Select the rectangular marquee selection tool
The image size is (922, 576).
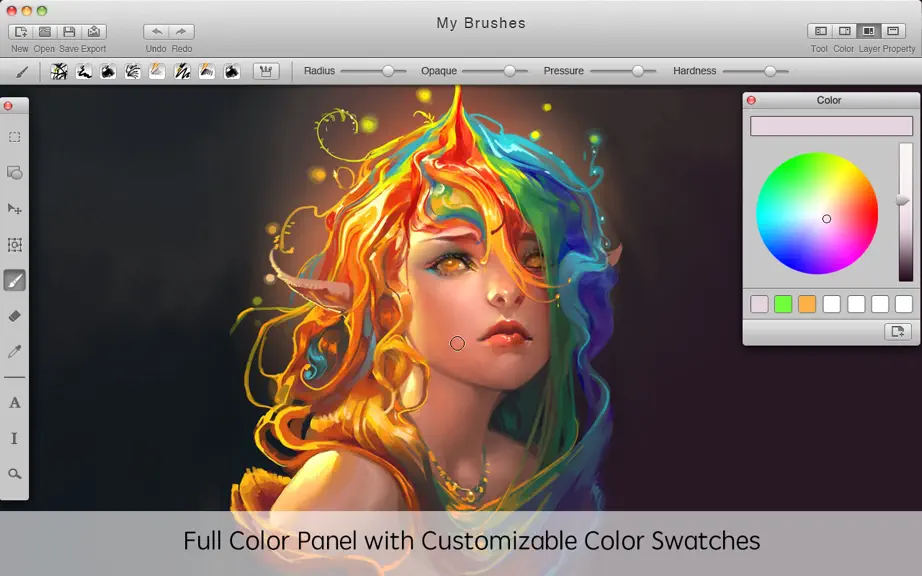[x=15, y=137]
